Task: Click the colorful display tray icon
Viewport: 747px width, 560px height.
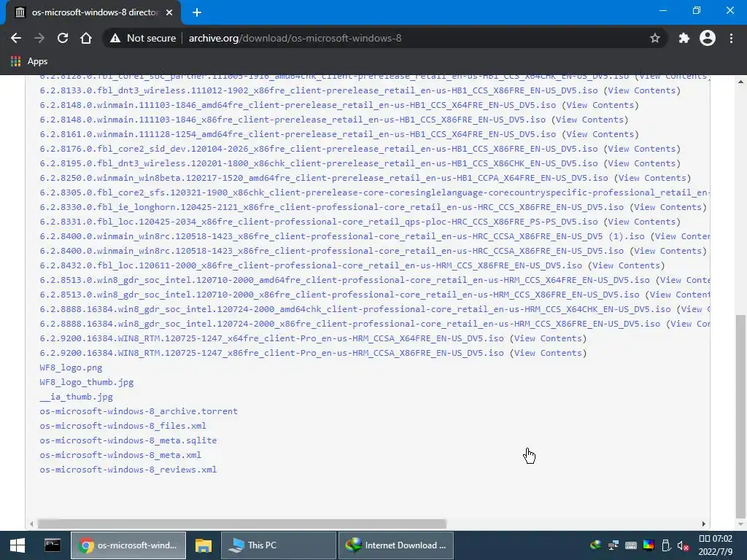Action: coord(649,545)
